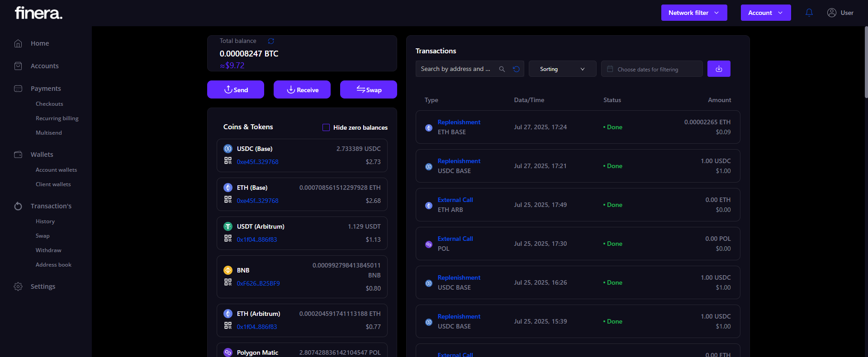Click the QR code icon for BNB

[228, 282]
